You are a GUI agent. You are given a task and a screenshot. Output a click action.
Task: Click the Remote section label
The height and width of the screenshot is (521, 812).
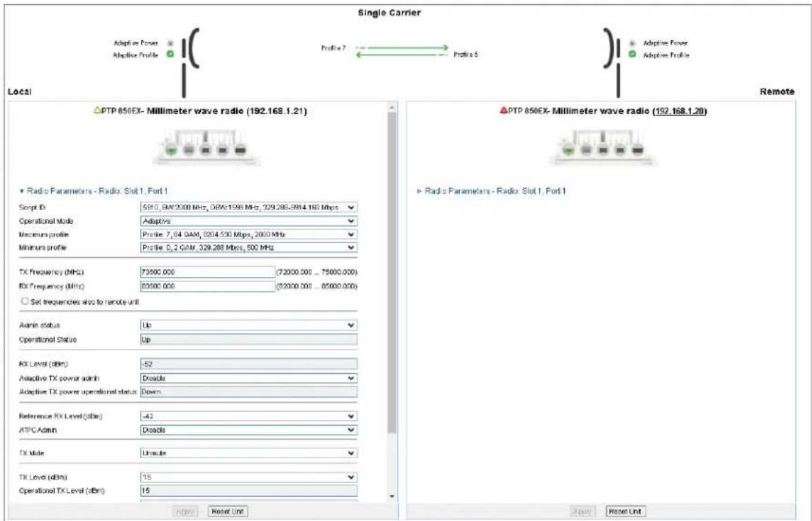777,92
